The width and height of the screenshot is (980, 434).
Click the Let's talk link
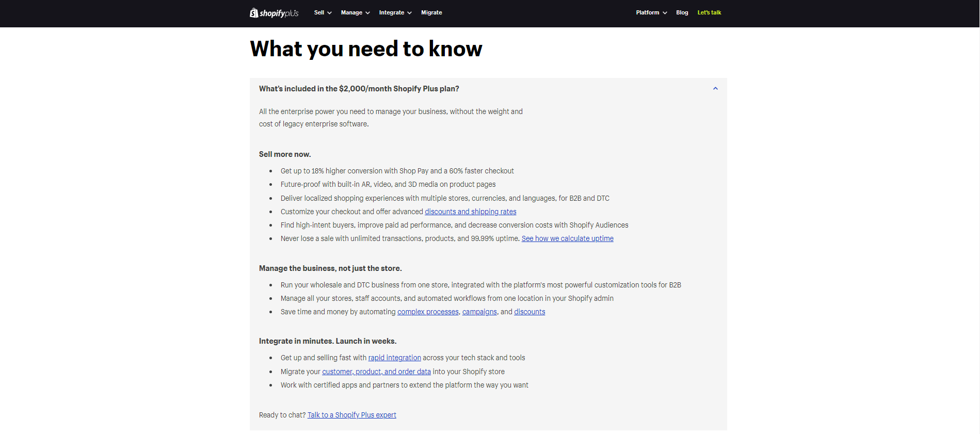coord(709,12)
